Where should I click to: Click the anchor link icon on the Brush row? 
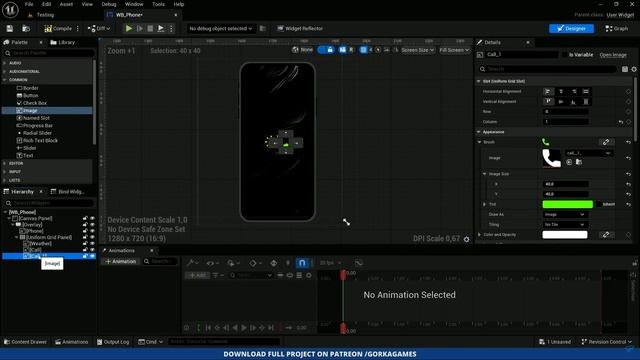[606, 142]
